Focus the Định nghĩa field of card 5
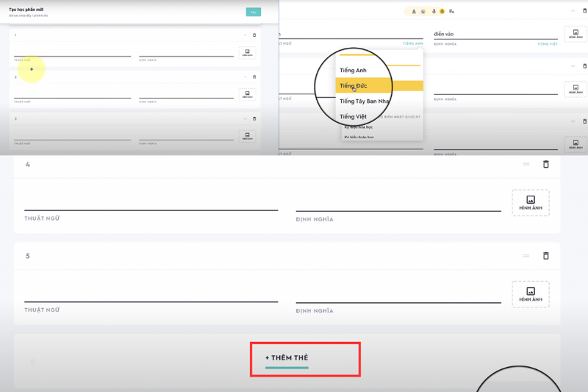588x392 pixels. 398,295
